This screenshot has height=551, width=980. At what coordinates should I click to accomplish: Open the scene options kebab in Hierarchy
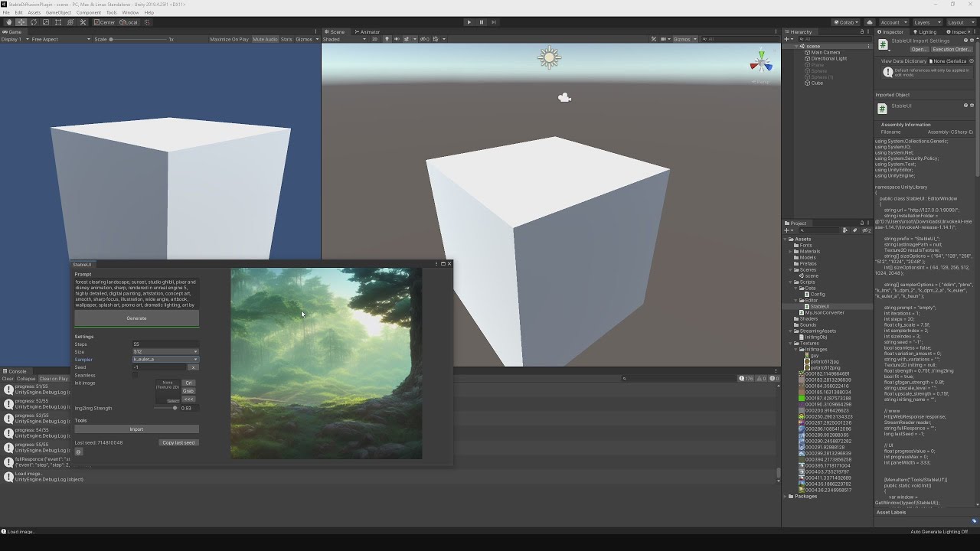point(868,47)
